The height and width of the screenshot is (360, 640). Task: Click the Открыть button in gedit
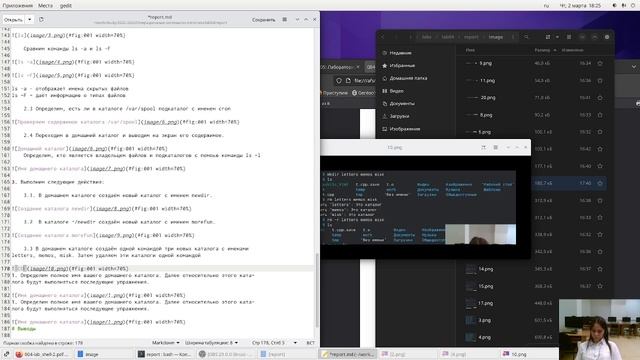pos(13,20)
